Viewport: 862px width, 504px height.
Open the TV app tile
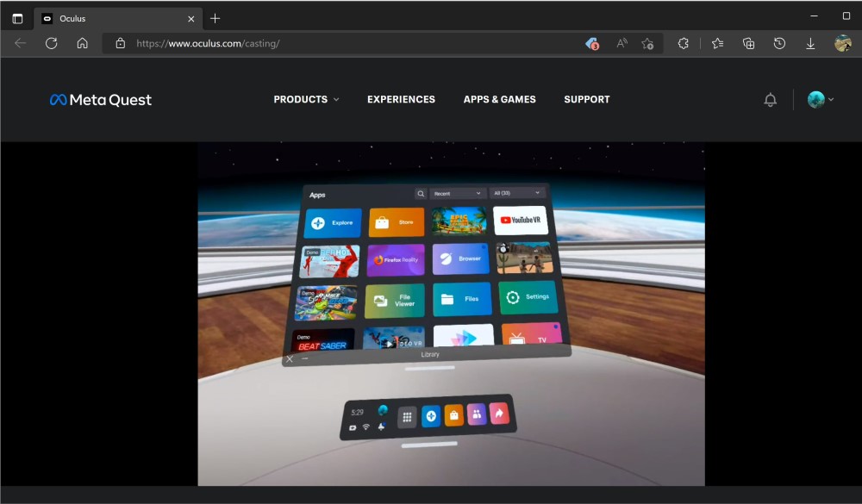(x=532, y=335)
